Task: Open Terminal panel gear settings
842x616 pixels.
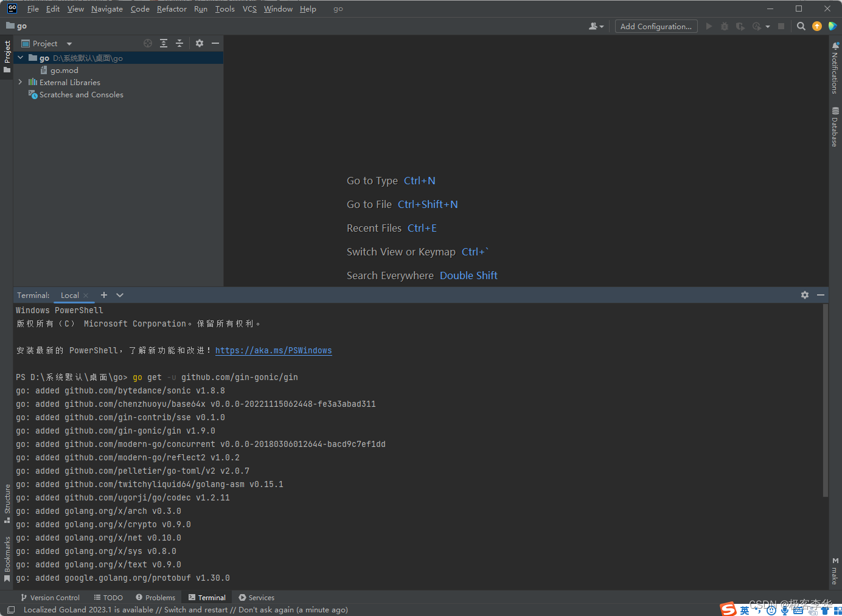Action: pyautogui.click(x=805, y=295)
